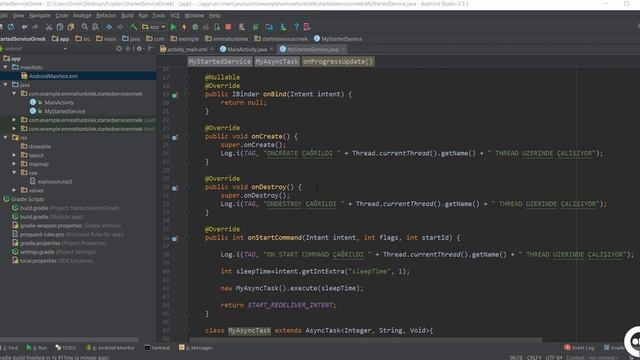Screen dimensions: 640x360
Task: Click the Undo arrow icon
Action: [24, 27]
